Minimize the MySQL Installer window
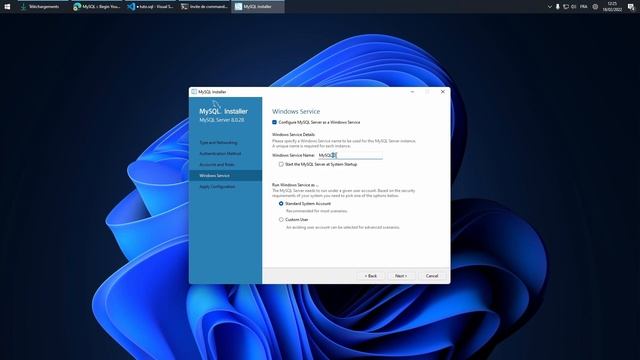Screen dimensions: 640x360 tap(412, 92)
